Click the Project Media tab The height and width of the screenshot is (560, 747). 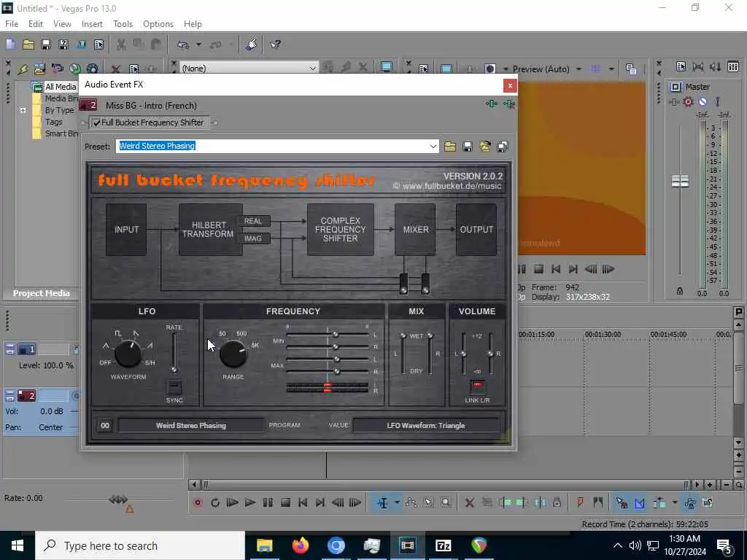tap(41, 293)
